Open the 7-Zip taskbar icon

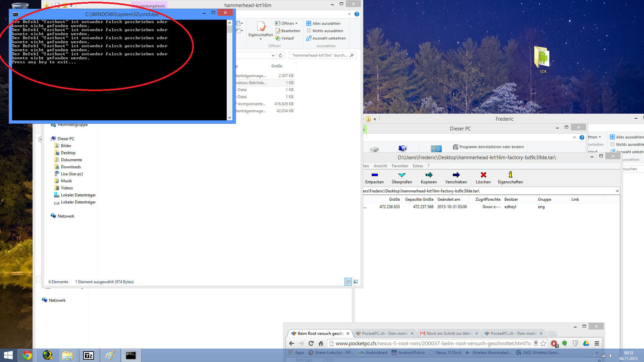pyautogui.click(x=89, y=355)
